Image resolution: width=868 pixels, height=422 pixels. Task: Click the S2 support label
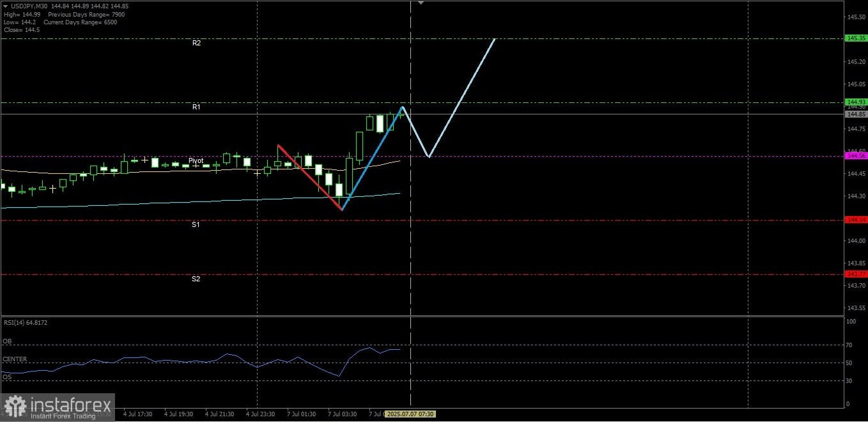coord(196,279)
